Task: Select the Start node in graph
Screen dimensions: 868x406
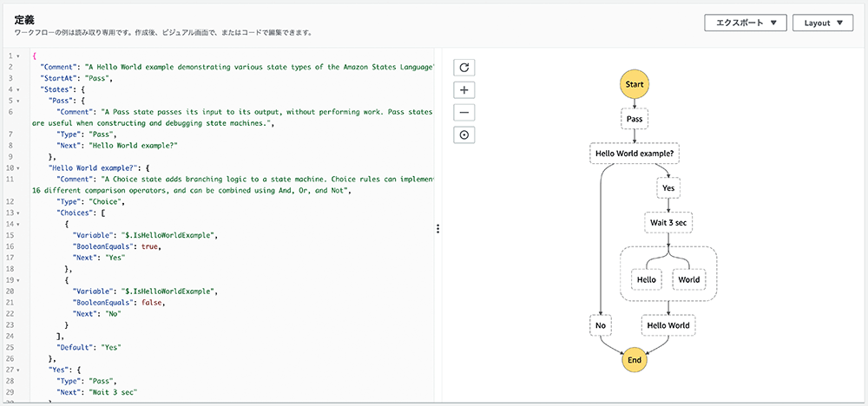Action: point(634,85)
